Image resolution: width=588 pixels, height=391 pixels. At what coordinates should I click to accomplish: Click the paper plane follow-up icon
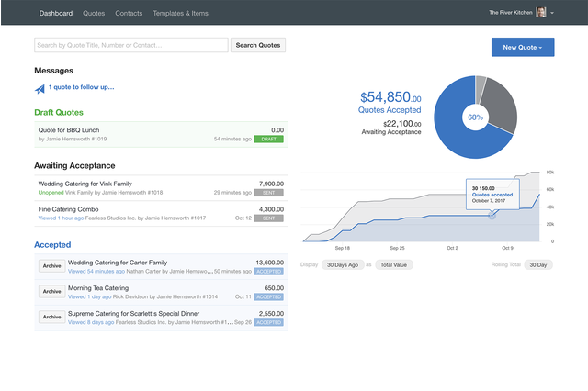(x=40, y=88)
